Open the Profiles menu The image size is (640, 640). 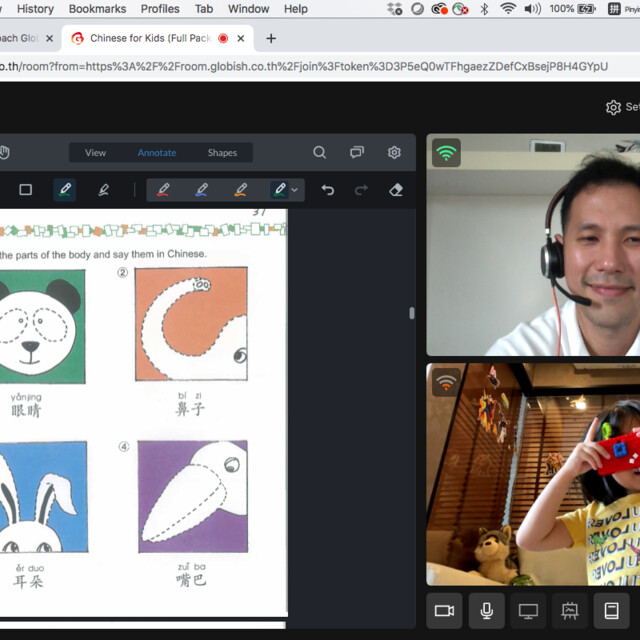click(x=160, y=9)
